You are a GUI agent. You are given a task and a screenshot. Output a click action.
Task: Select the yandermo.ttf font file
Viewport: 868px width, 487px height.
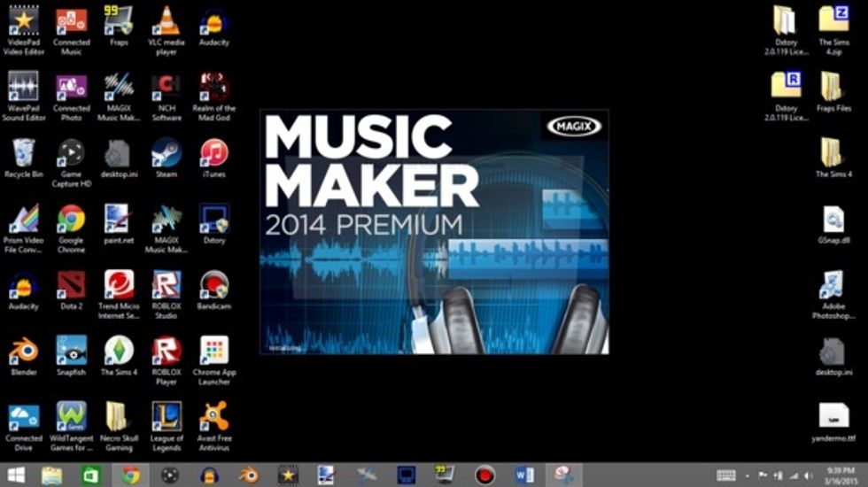(x=833, y=421)
